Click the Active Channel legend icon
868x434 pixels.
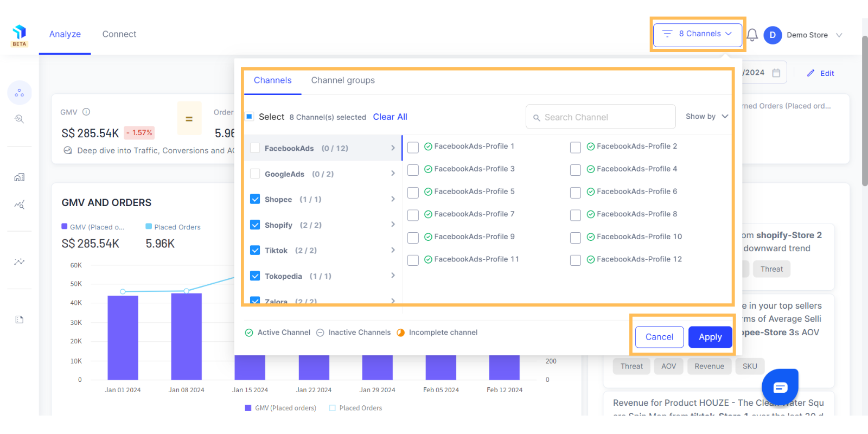tap(249, 333)
